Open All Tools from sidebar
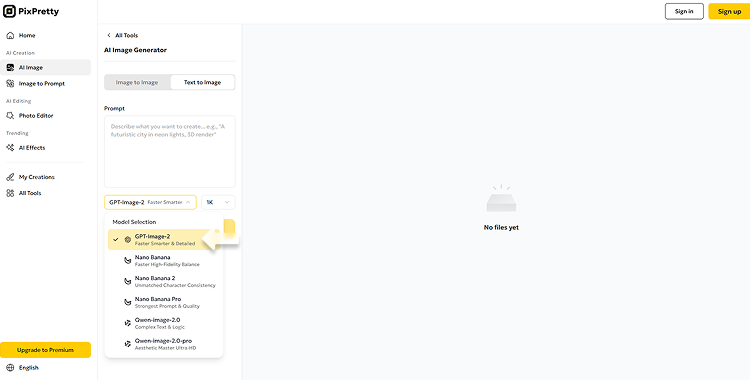The height and width of the screenshot is (380, 750). (x=45, y=193)
